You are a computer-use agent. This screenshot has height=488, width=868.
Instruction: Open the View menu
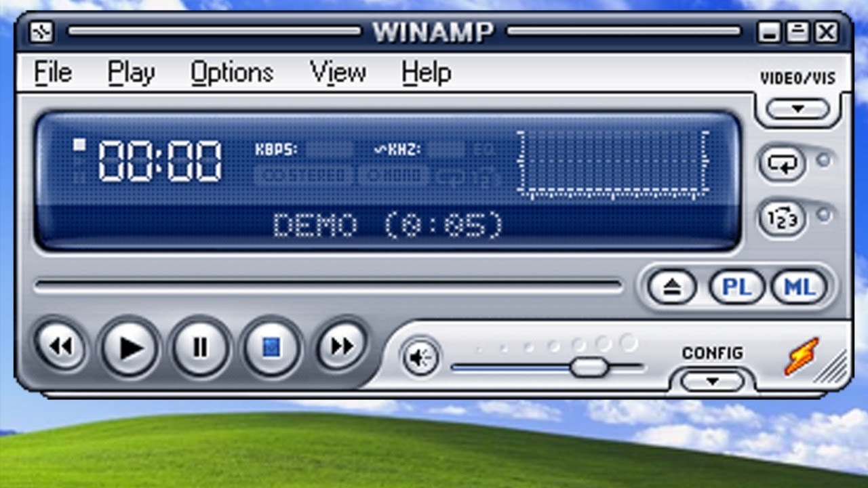338,72
